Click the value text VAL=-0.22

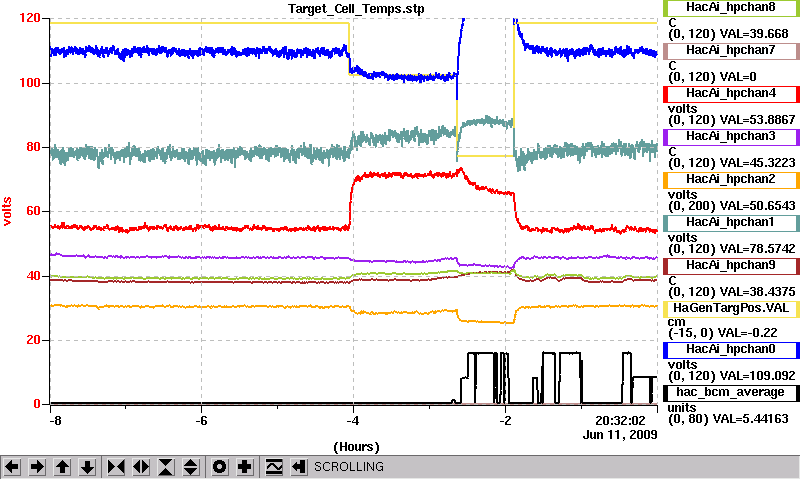[x=747, y=333]
